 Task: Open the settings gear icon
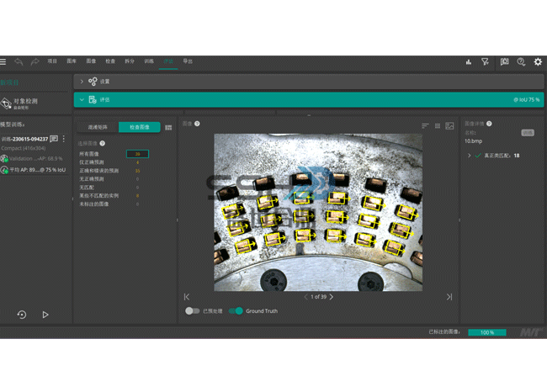point(538,61)
